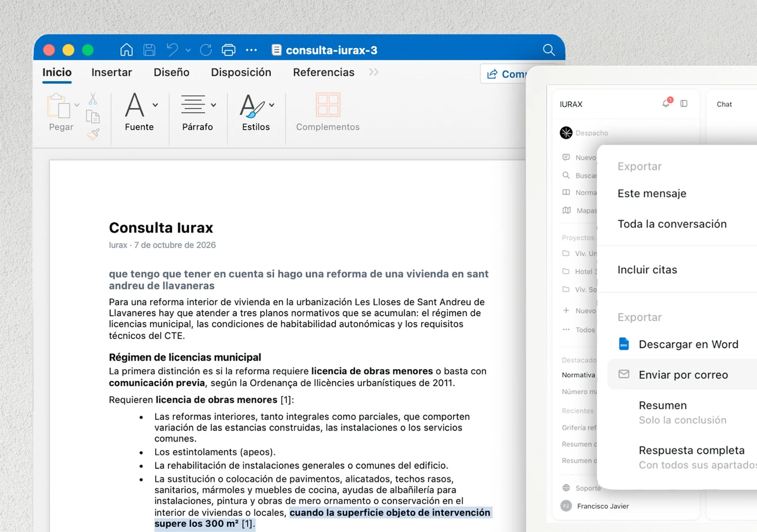Click the Copy icon

pyautogui.click(x=93, y=116)
